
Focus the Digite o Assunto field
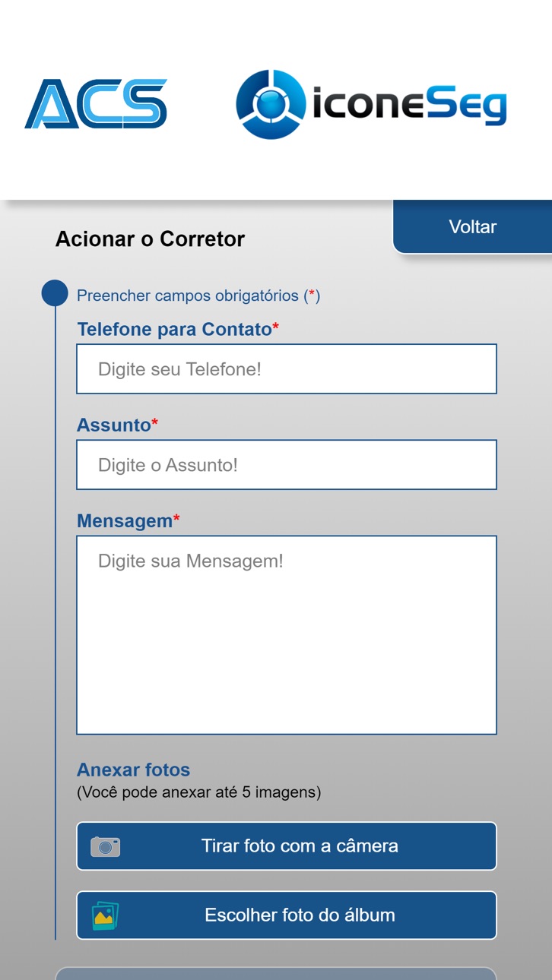click(x=287, y=465)
